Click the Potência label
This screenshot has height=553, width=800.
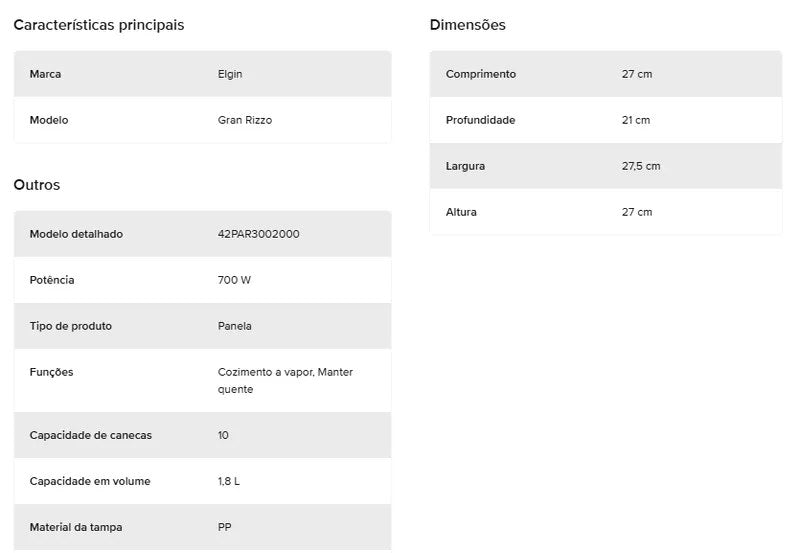pos(52,280)
